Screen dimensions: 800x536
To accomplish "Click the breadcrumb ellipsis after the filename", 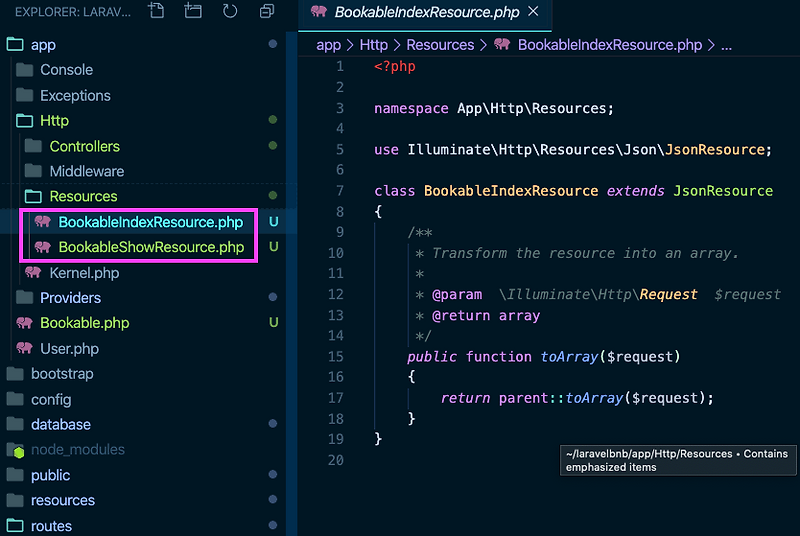I will (727, 46).
